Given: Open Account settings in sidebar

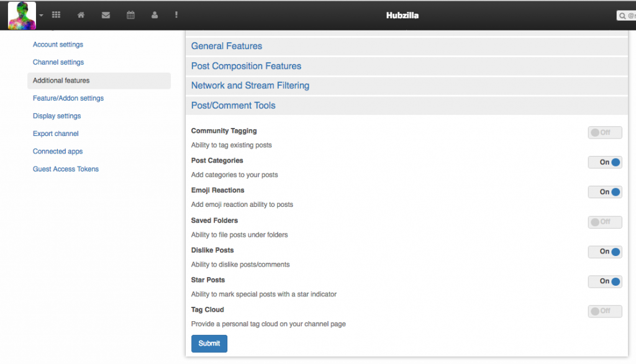Looking at the screenshot, I should tap(58, 45).
